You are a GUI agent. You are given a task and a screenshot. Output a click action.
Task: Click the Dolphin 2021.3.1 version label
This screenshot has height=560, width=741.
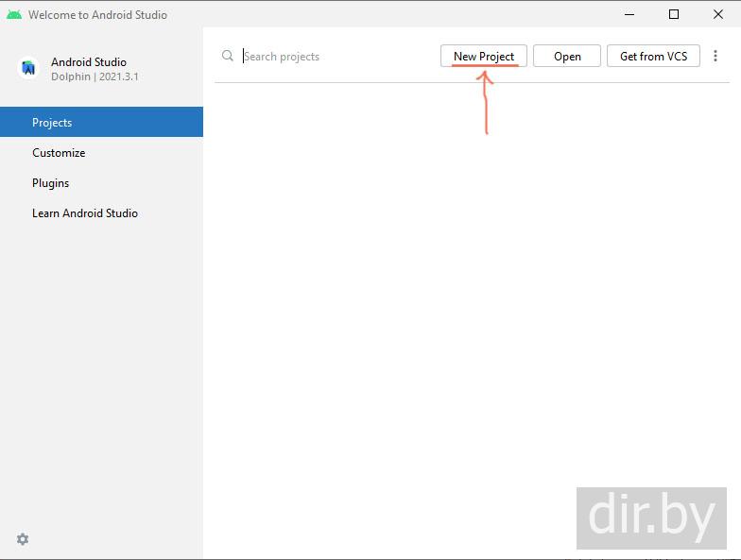click(x=95, y=76)
